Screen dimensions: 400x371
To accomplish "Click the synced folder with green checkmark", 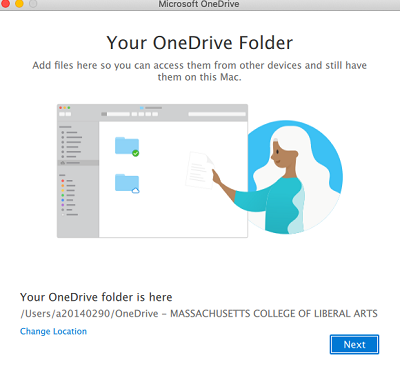I will tap(127, 146).
